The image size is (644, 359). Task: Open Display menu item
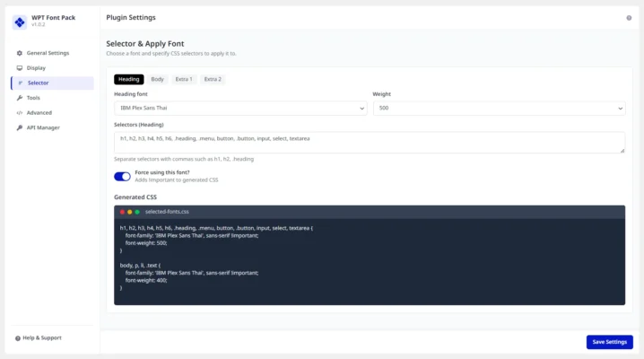coord(52,68)
